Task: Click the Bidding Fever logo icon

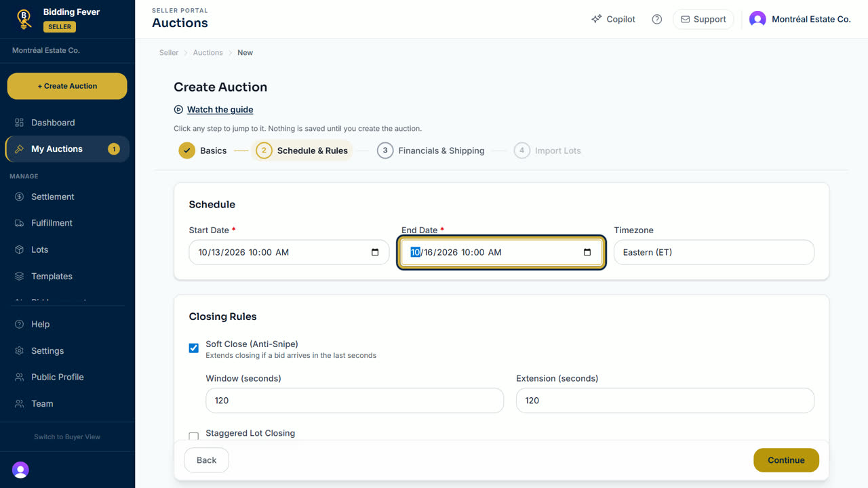Action: click(24, 19)
